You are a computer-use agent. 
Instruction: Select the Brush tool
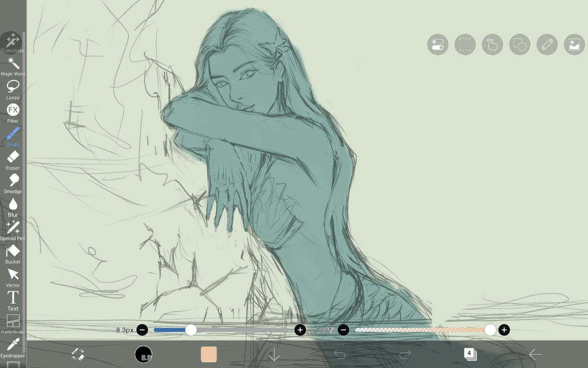[x=13, y=137]
